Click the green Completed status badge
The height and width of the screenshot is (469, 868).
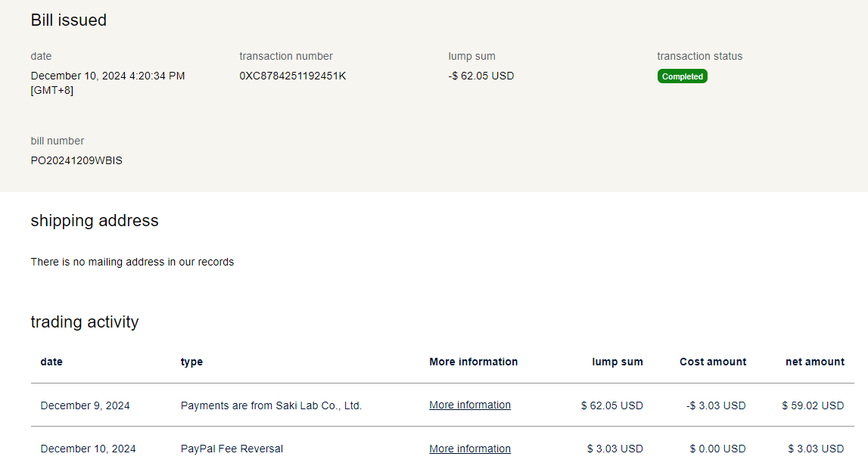click(682, 76)
